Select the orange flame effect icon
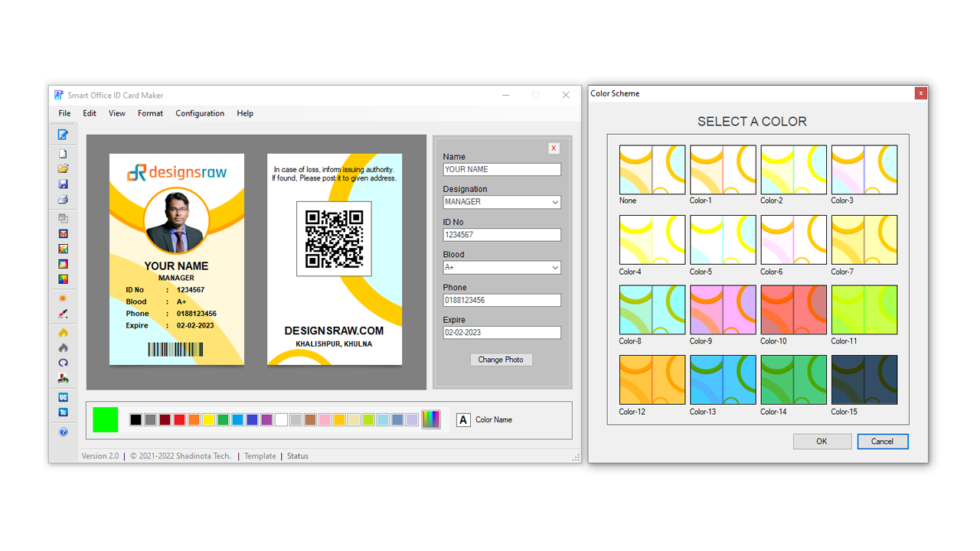980x551 pixels. (x=63, y=331)
